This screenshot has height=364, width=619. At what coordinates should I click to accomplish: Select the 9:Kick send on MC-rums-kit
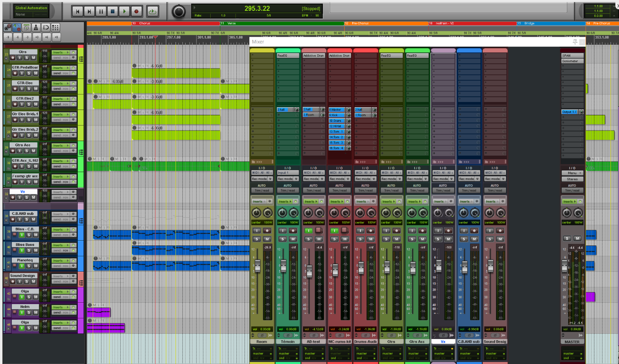coord(337,115)
